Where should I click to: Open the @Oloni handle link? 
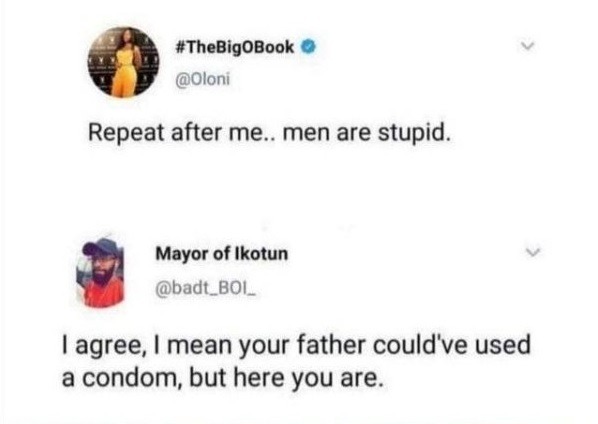click(x=203, y=79)
